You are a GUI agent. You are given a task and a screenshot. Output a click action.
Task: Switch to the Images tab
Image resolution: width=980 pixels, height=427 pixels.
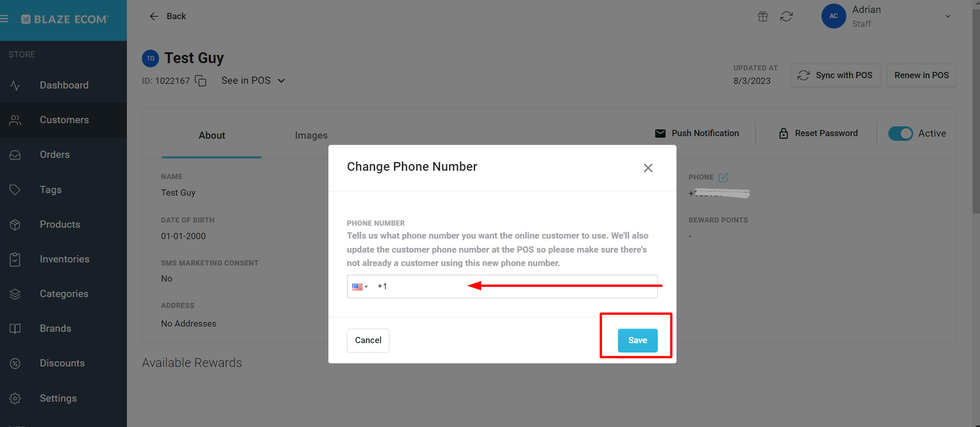[x=311, y=136]
